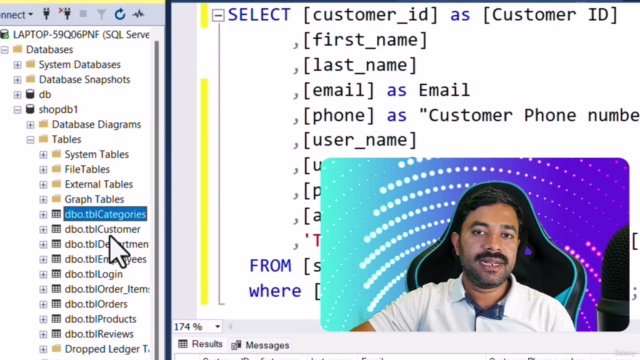The height and width of the screenshot is (360, 640).
Task: Select dbo.tblProducts table
Action: [x=100, y=319]
